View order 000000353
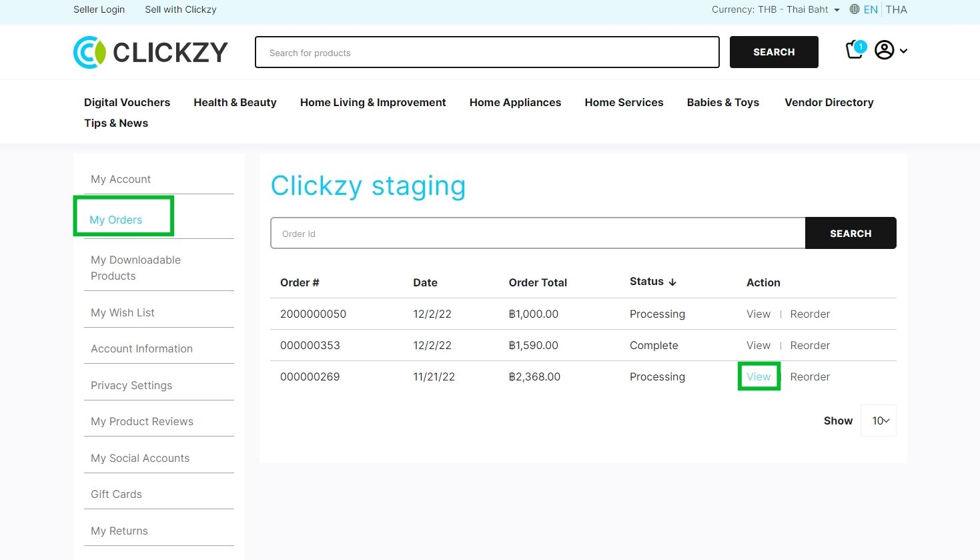980x560 pixels. tap(759, 345)
